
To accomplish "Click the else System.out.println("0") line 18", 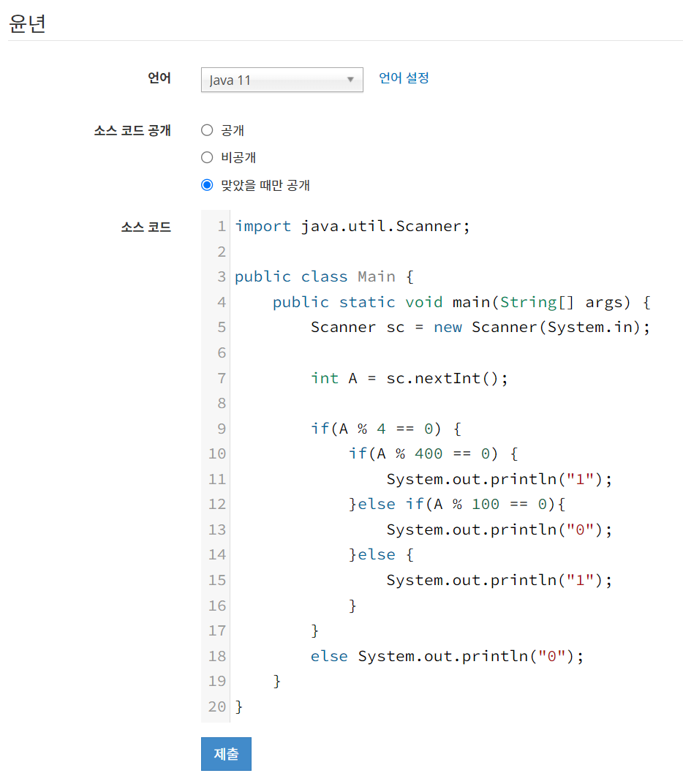I will (x=447, y=656).
